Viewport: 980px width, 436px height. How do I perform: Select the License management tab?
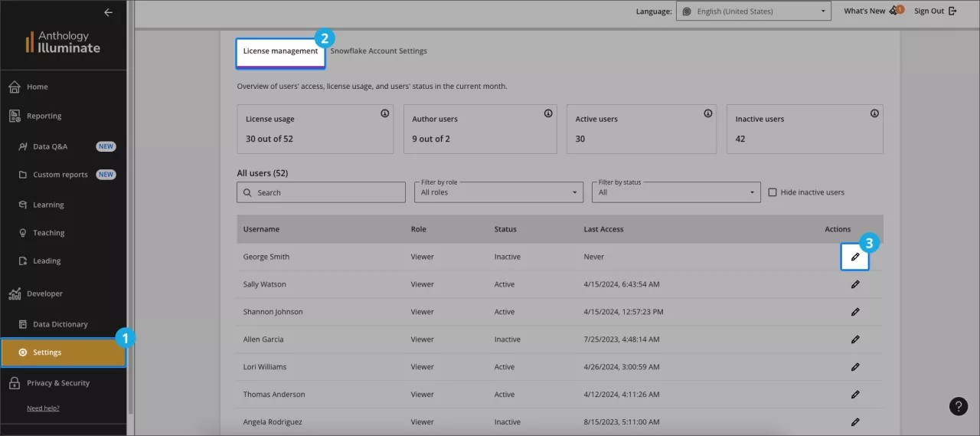click(x=280, y=51)
